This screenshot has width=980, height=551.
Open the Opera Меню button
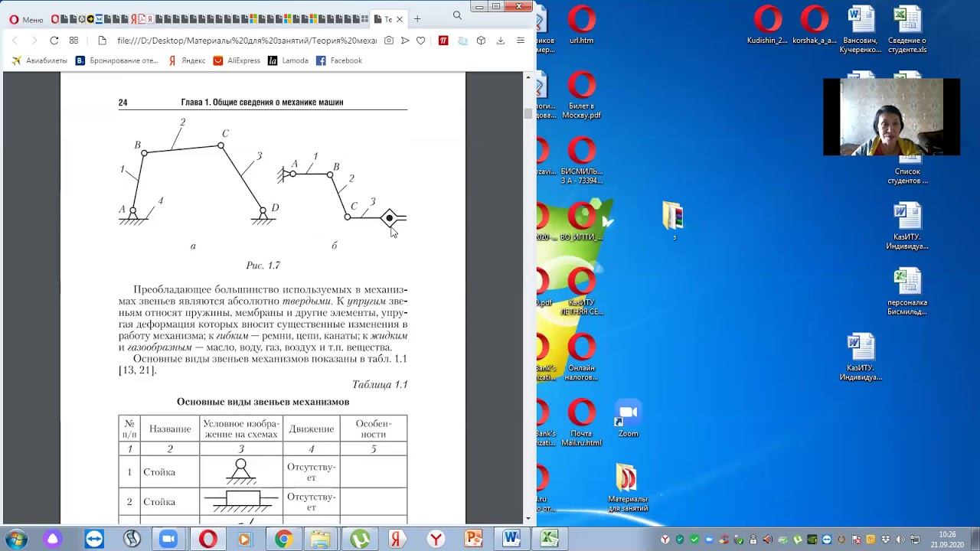point(26,20)
